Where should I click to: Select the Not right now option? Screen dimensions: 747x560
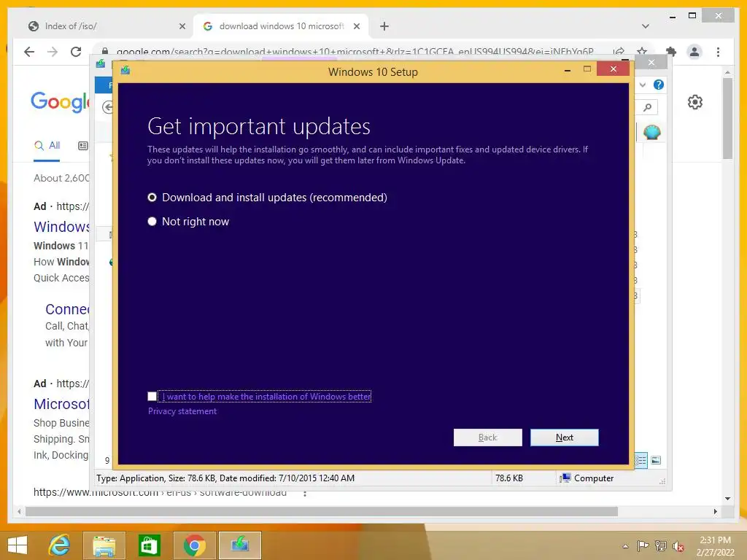pyautogui.click(x=152, y=222)
